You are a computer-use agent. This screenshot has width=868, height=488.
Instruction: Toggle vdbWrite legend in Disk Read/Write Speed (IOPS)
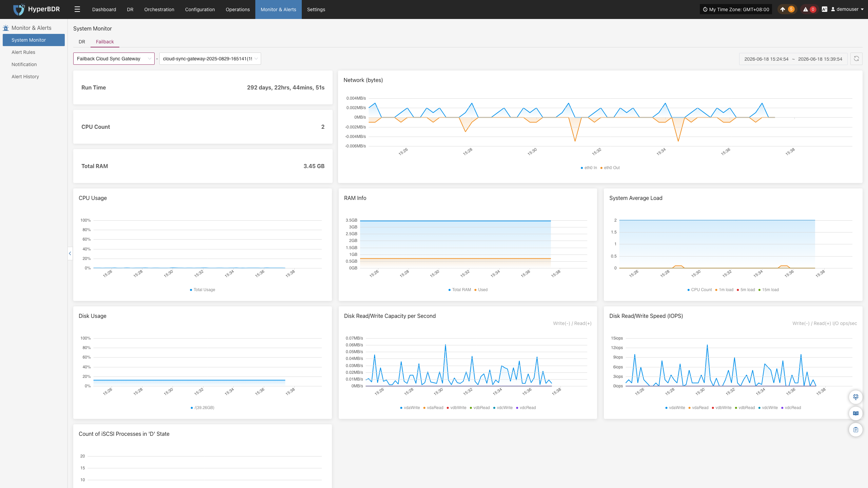coord(722,408)
